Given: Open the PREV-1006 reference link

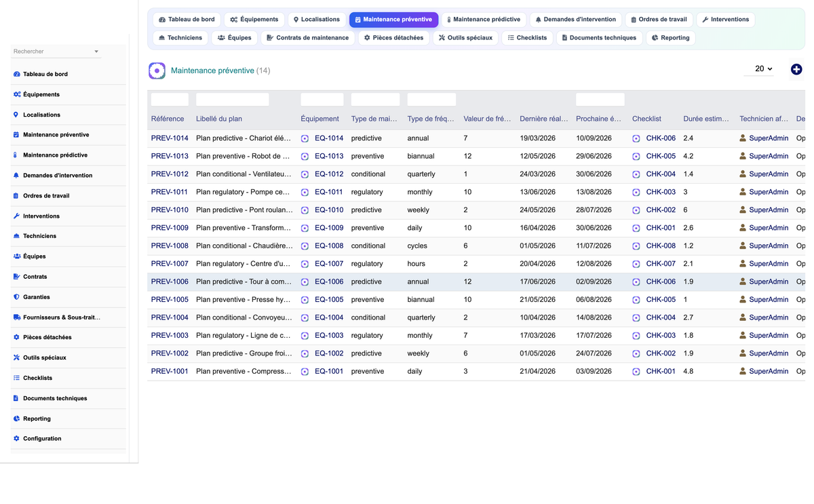Looking at the screenshot, I should click(x=170, y=282).
